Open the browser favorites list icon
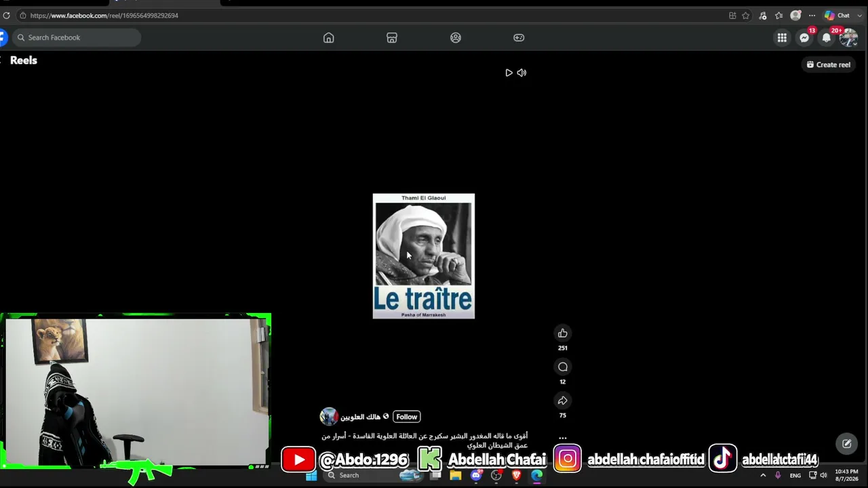This screenshot has width=868, height=488. 778,16
